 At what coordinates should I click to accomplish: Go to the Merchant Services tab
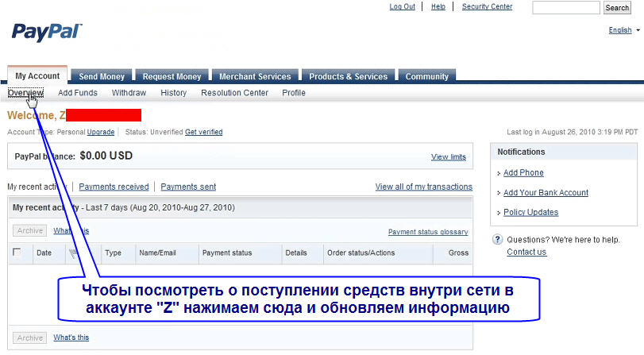pyautogui.click(x=255, y=76)
